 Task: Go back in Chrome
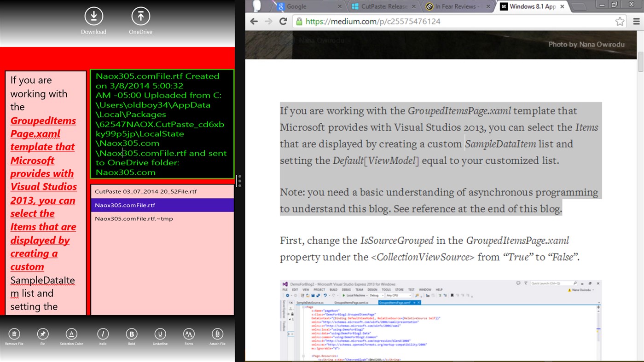click(254, 21)
